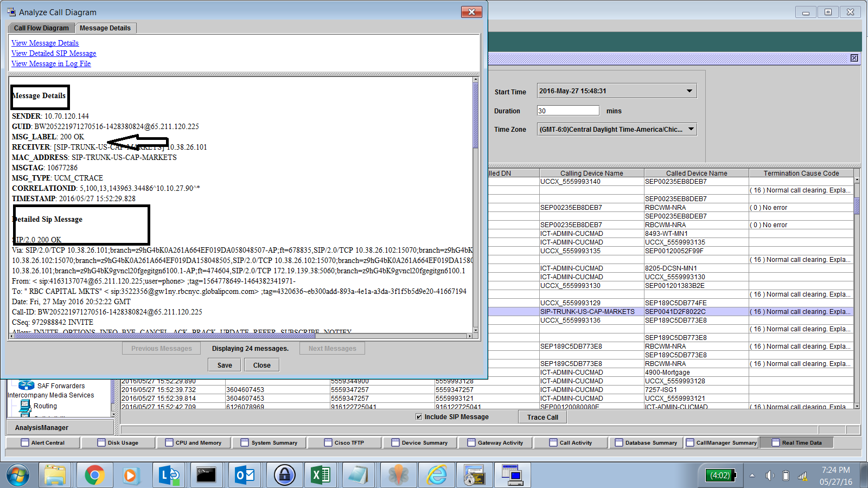Viewport: 868px width, 488px height.
Task: Open Alert Central tab
Action: [43, 442]
